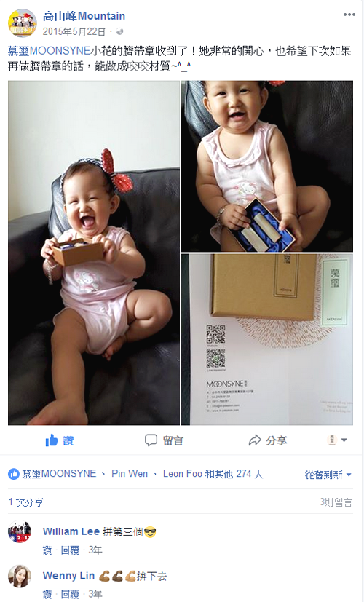Click the 2015年5月22日 post timestamp

(x=74, y=31)
